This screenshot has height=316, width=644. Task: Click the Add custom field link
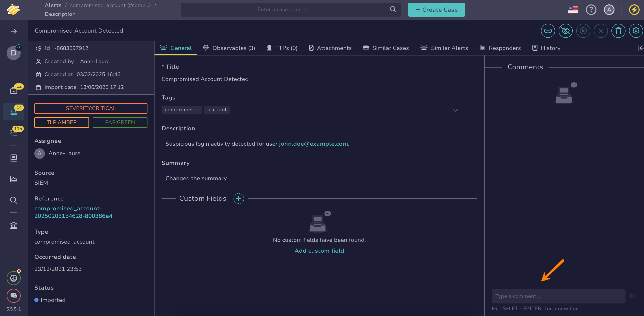tap(319, 250)
